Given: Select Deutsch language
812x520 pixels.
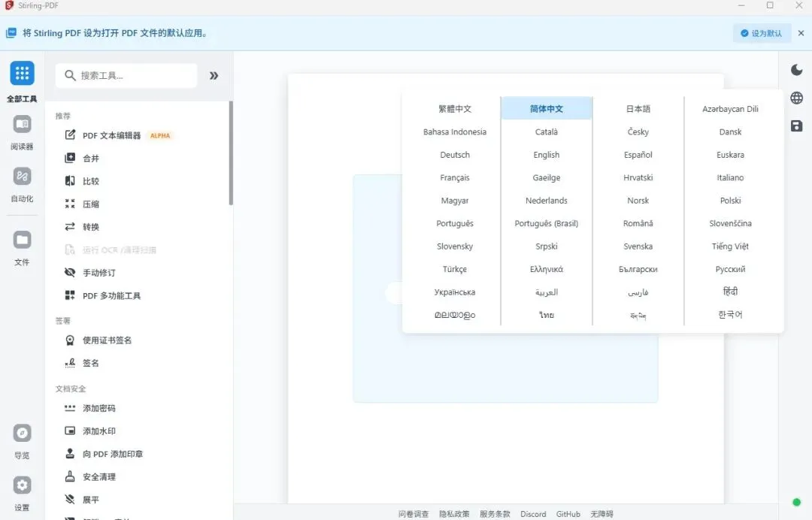Looking at the screenshot, I should (455, 155).
